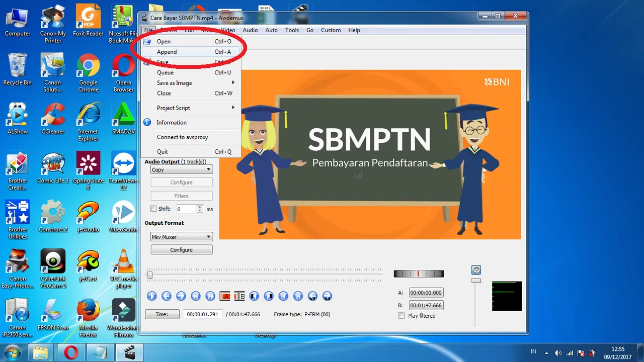Open VLC media player desktop icon

pyautogui.click(x=123, y=269)
